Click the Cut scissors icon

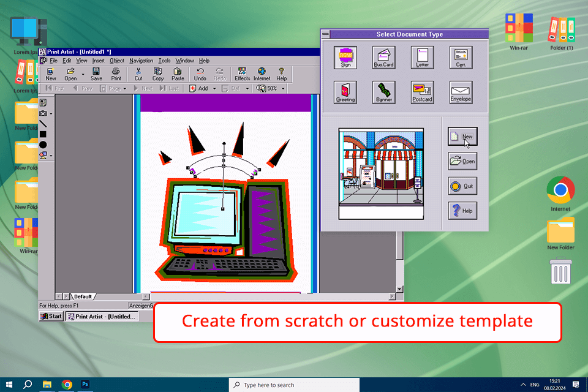138,74
